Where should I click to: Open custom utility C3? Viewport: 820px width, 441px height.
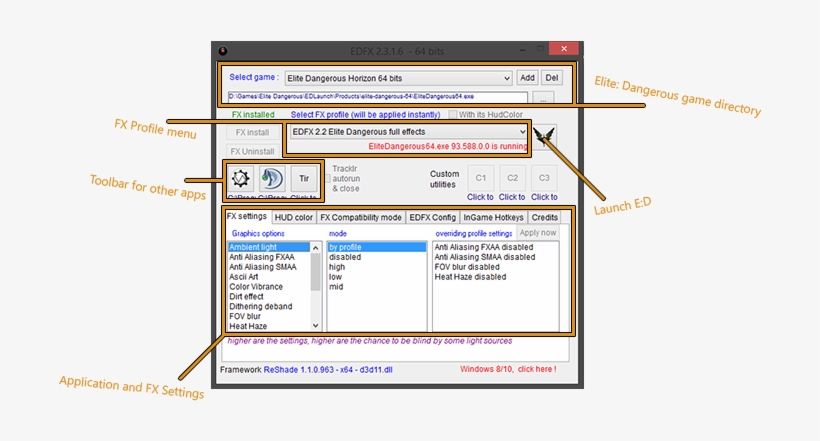[x=544, y=178]
